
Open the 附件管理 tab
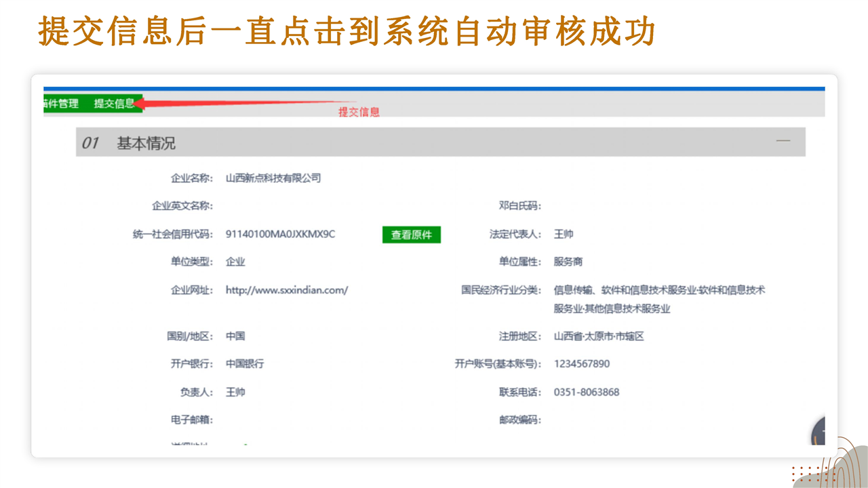[x=61, y=104]
